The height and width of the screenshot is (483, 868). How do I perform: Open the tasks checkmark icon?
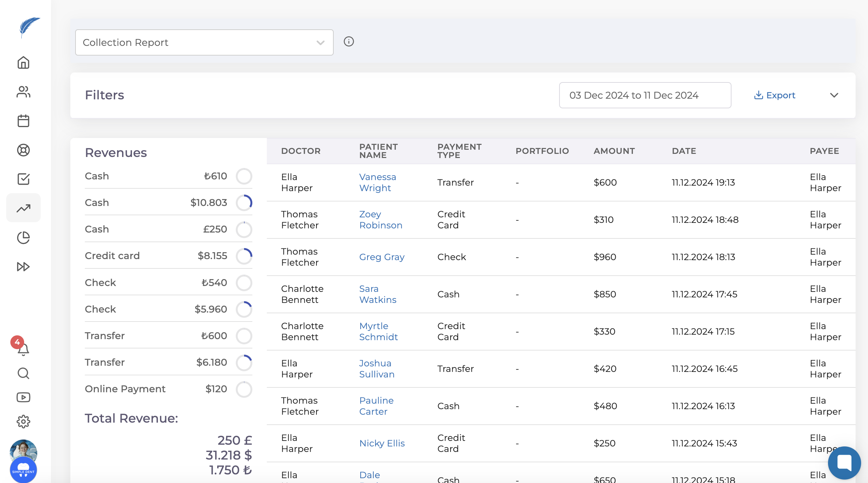(x=23, y=179)
